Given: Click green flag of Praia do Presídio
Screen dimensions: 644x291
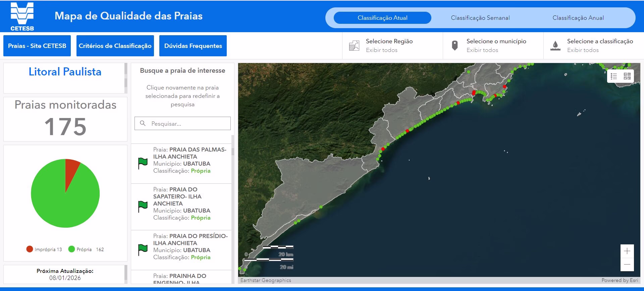Looking at the screenshot, I should coord(143,250).
